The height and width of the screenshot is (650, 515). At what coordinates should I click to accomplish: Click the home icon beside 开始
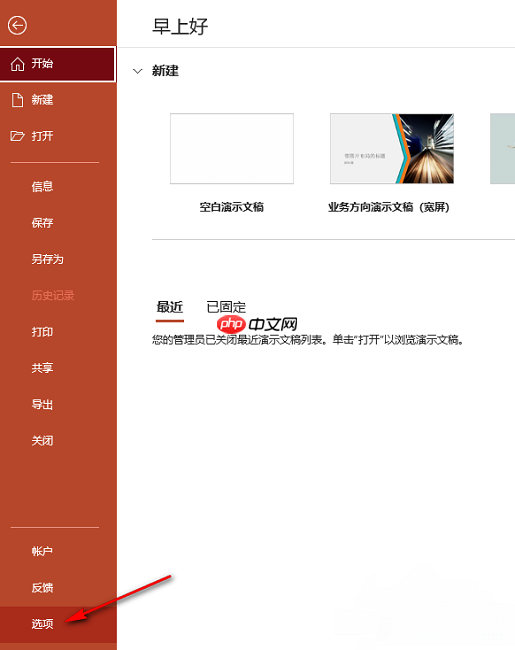point(17,64)
